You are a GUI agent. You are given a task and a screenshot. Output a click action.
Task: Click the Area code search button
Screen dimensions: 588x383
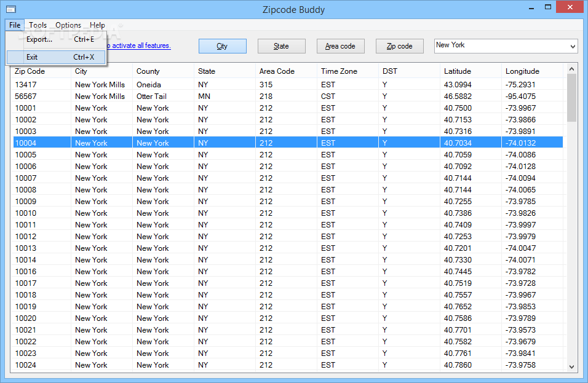(x=341, y=46)
